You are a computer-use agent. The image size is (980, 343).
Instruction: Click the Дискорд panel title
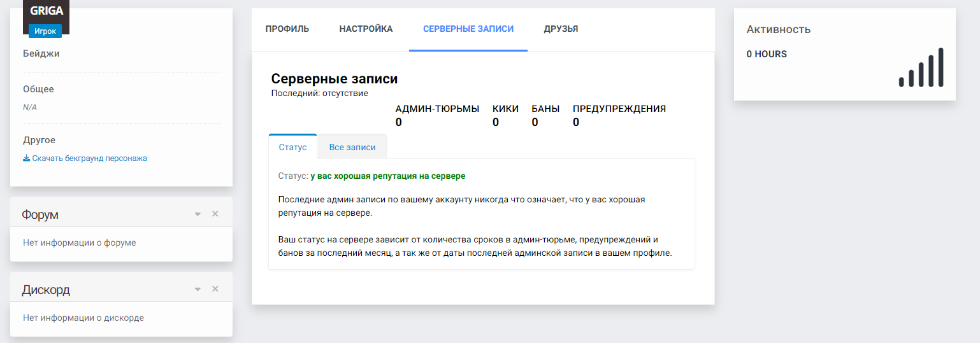click(x=46, y=290)
